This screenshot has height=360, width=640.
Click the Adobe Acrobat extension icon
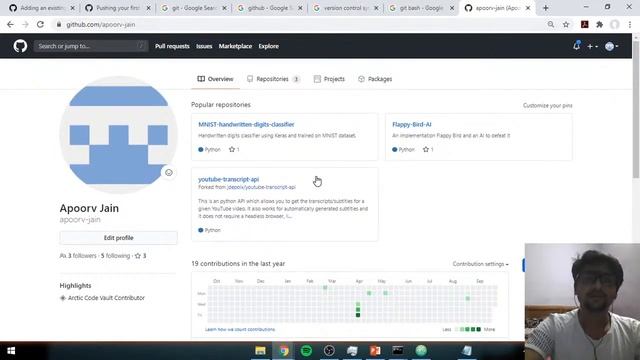(584, 24)
